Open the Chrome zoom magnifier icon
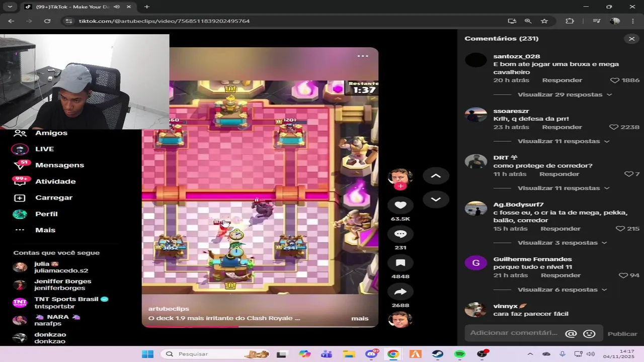Screen dimensions: 644x362 (x=528, y=21)
